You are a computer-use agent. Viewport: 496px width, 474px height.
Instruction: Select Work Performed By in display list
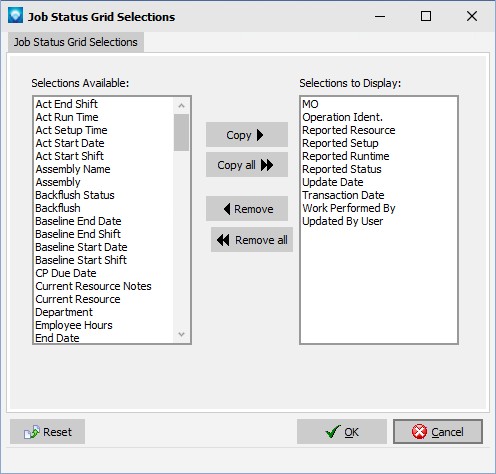pos(349,208)
